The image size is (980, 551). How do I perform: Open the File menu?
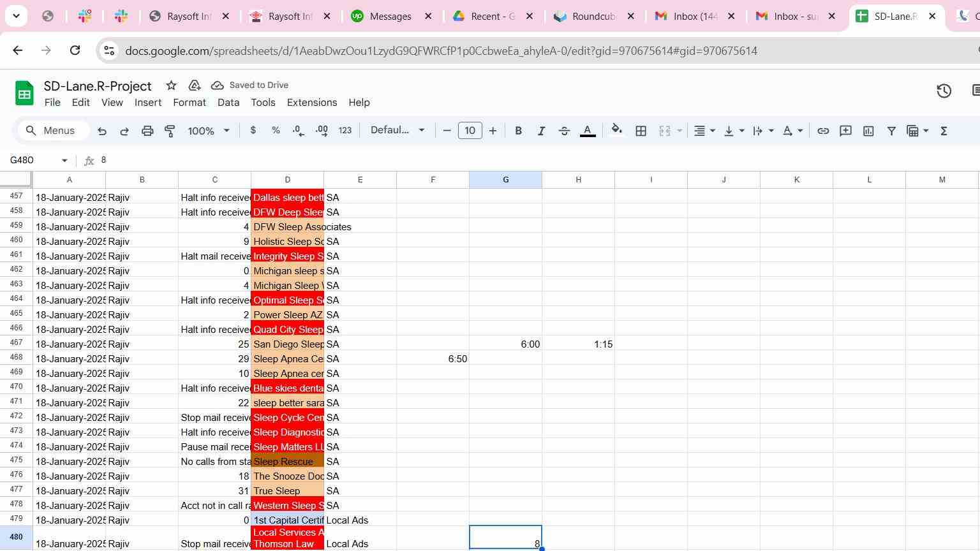pyautogui.click(x=52, y=103)
